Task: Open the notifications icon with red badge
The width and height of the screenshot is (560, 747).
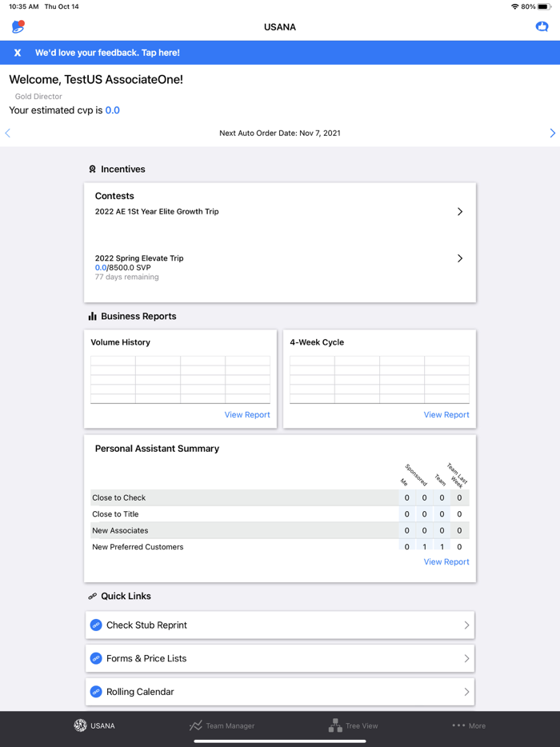Action: point(18,26)
